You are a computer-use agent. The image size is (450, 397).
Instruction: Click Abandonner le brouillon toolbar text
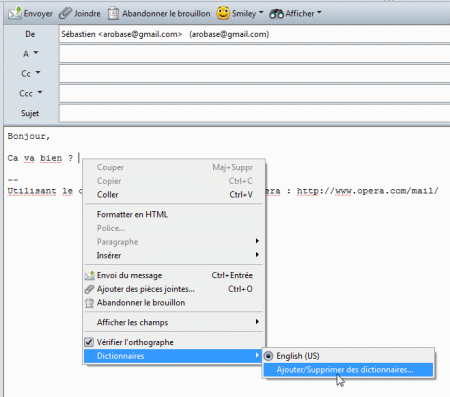point(166,14)
